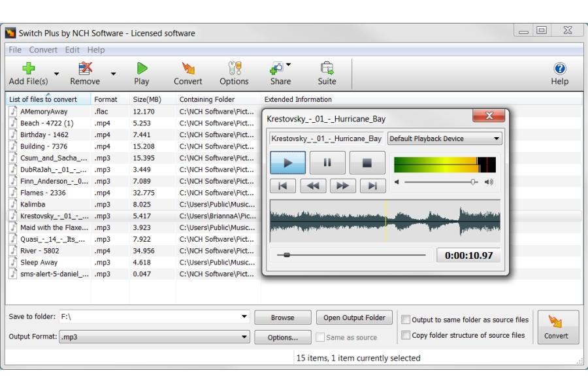The image size is (588, 392).
Task: Click the encoder Options... button
Action: click(283, 337)
